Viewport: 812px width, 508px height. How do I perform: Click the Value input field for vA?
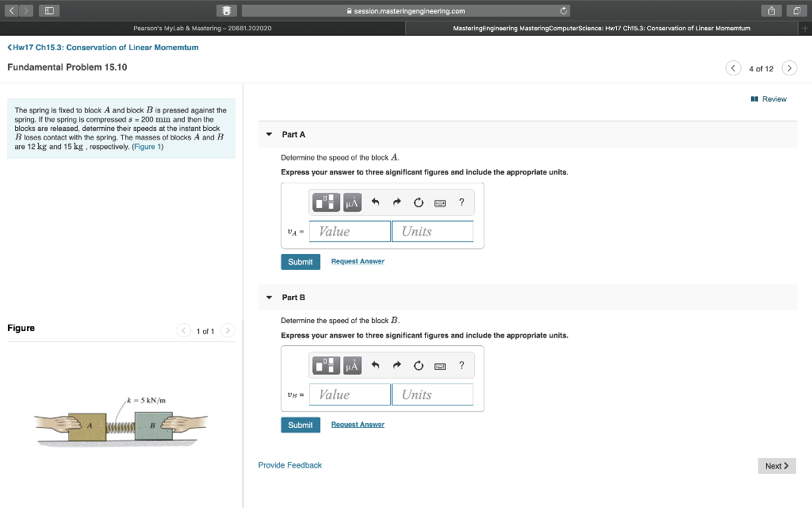point(349,231)
